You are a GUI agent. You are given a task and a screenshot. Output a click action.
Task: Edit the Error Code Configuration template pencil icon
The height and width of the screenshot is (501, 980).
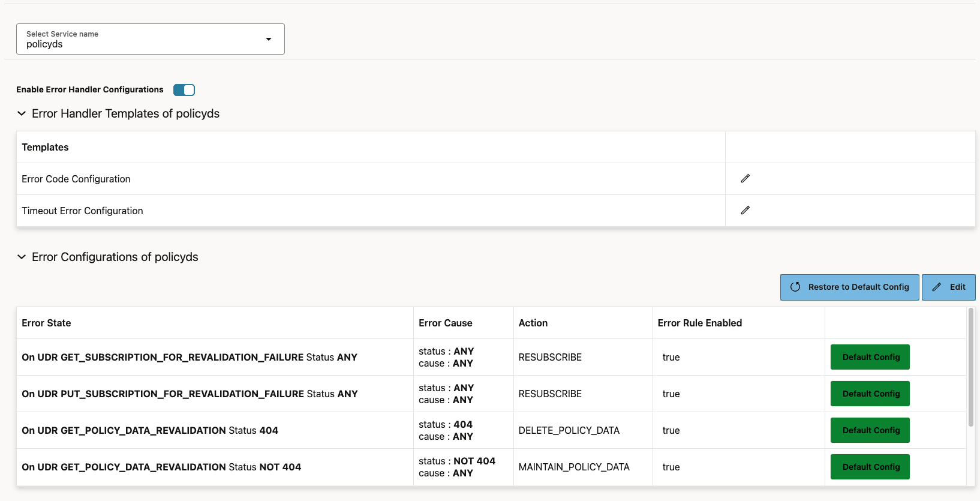(x=745, y=179)
